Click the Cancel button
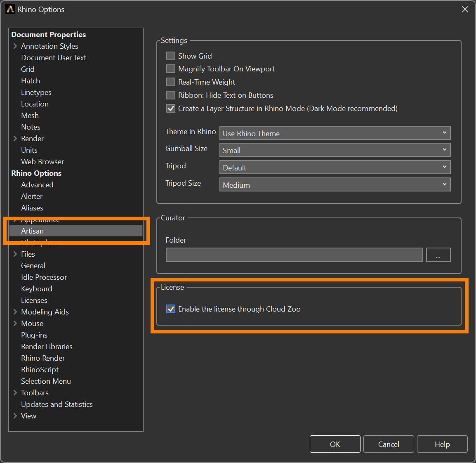Image resolution: width=476 pixels, height=463 pixels. point(389,444)
